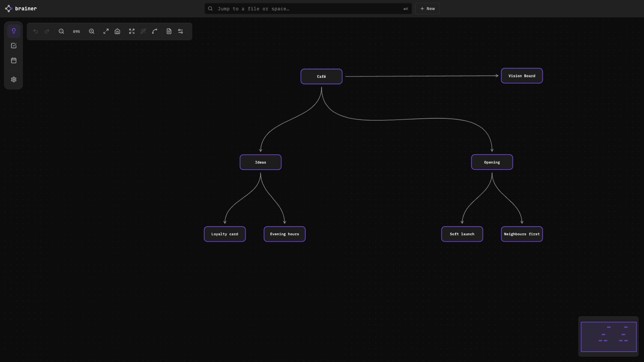Click the diagonal expand arrows icon
The width and height of the screenshot is (644, 362).
(x=106, y=31)
